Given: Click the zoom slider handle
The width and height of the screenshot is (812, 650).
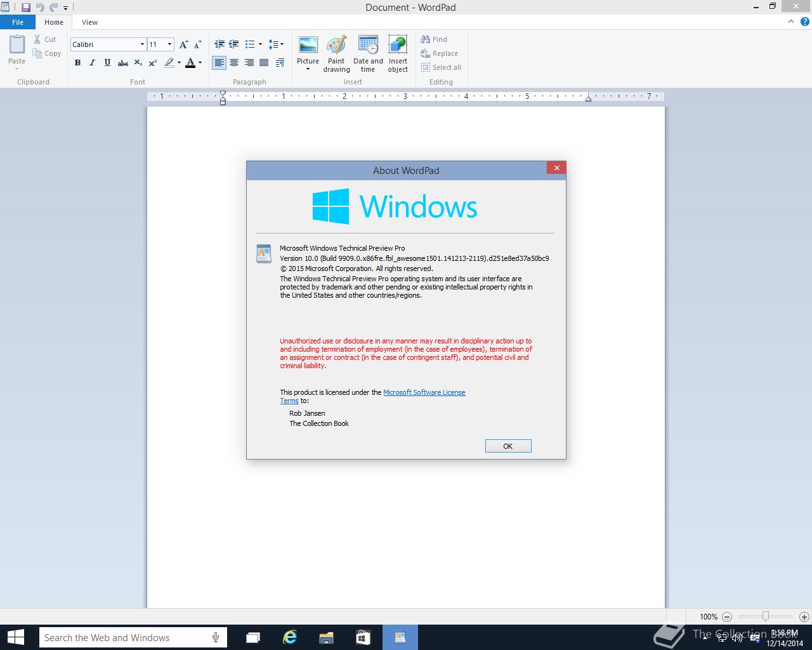Looking at the screenshot, I should click(x=766, y=616).
